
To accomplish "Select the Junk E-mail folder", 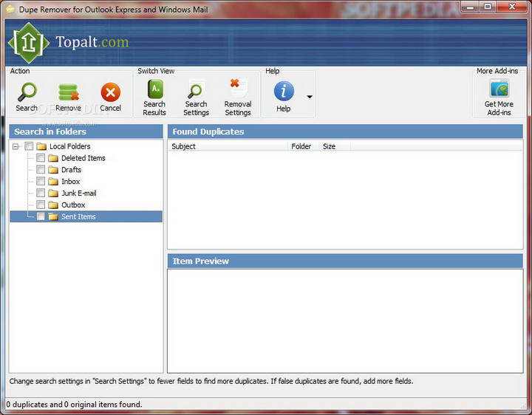I will 79,193.
